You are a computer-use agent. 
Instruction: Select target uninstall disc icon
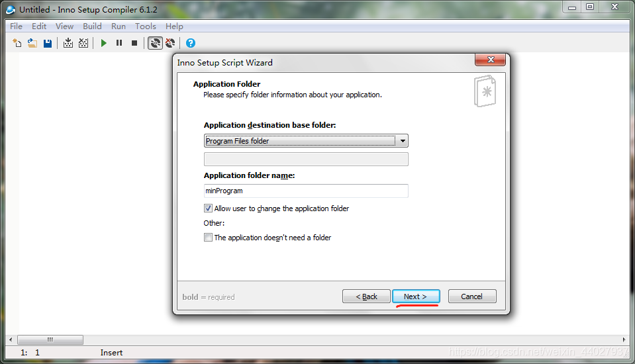click(170, 43)
